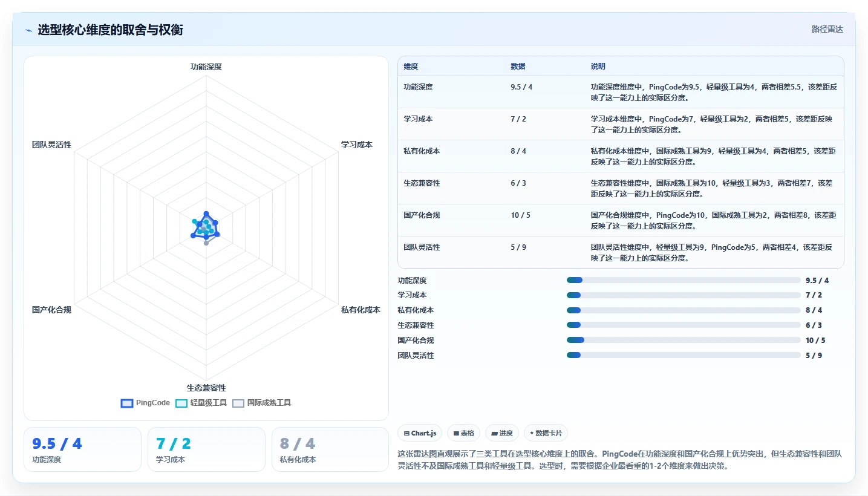Toggle the PingCode series in the chart legend
Viewport: 868px width, 496px height.
145,403
